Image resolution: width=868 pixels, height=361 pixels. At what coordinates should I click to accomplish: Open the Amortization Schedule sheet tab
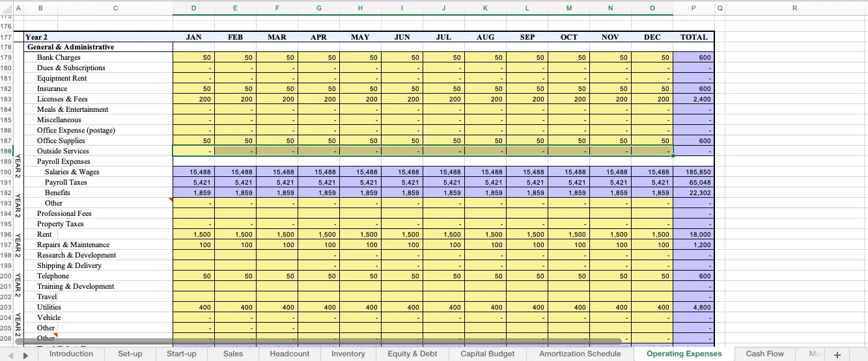(x=580, y=354)
